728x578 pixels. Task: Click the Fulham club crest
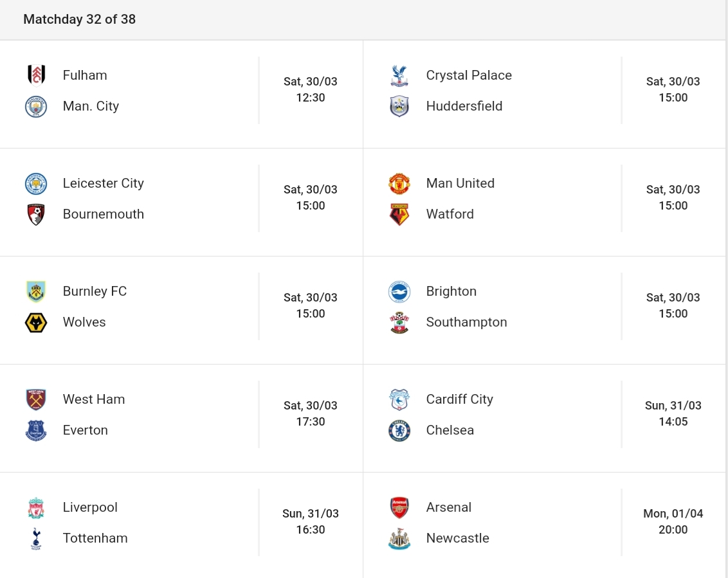(x=36, y=75)
